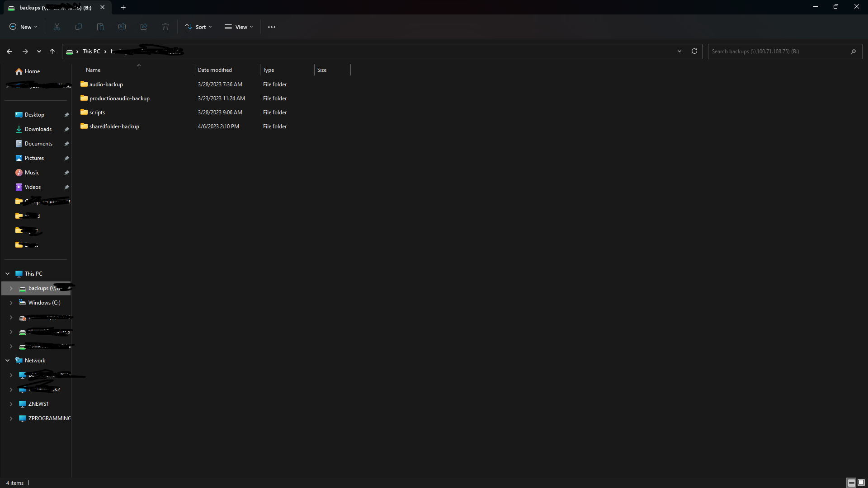Open the See more ellipsis menu
Image resolution: width=868 pixels, height=488 pixels.
pyautogui.click(x=272, y=27)
